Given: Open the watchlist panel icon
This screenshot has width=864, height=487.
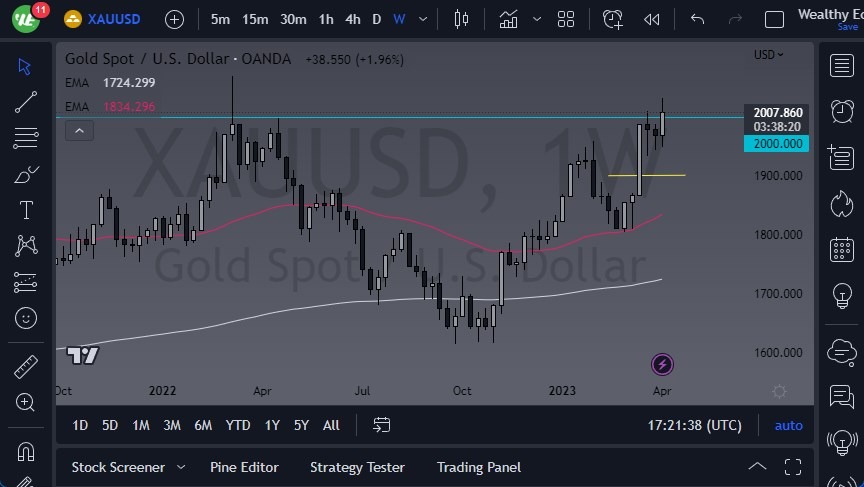Looking at the screenshot, I should pyautogui.click(x=841, y=65).
